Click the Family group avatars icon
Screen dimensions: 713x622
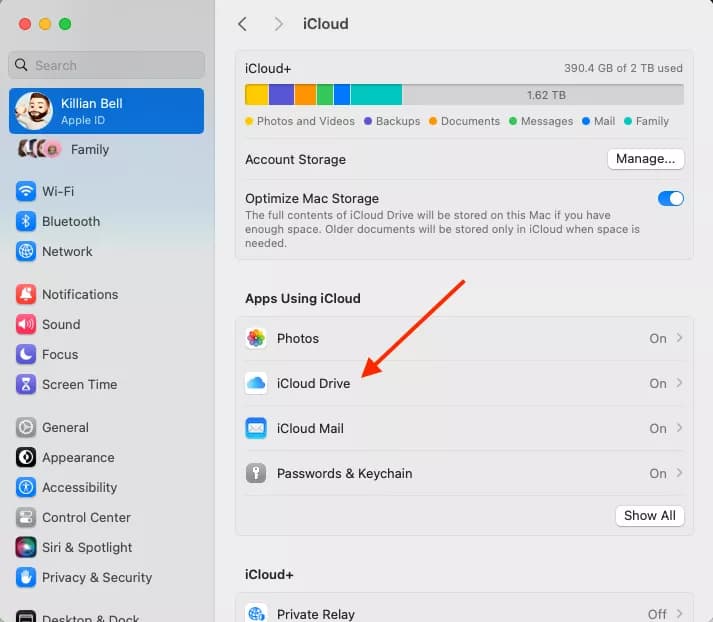coord(39,149)
